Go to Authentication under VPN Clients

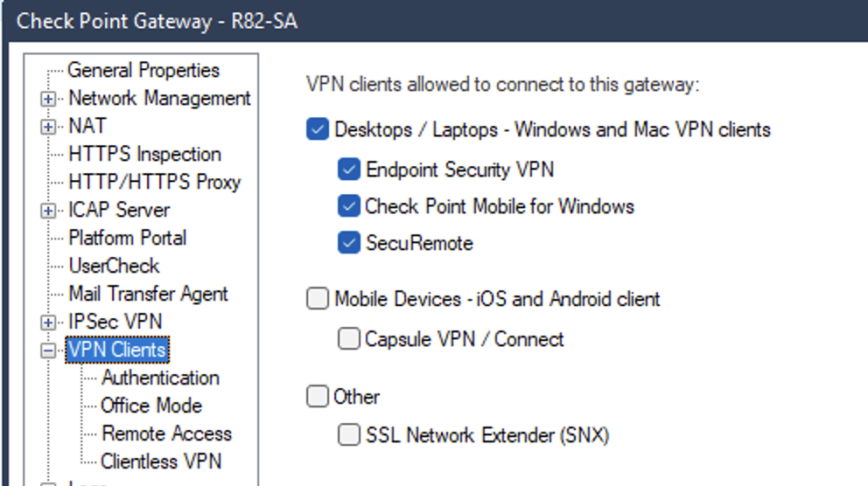coord(160,378)
